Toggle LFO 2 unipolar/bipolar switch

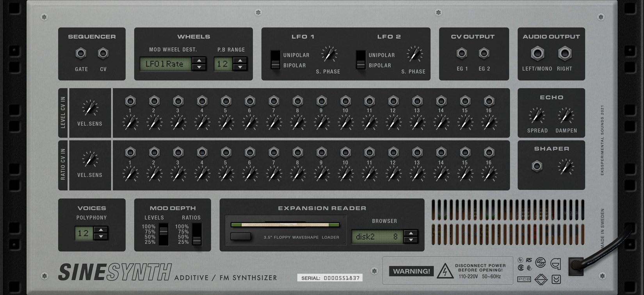click(x=361, y=60)
